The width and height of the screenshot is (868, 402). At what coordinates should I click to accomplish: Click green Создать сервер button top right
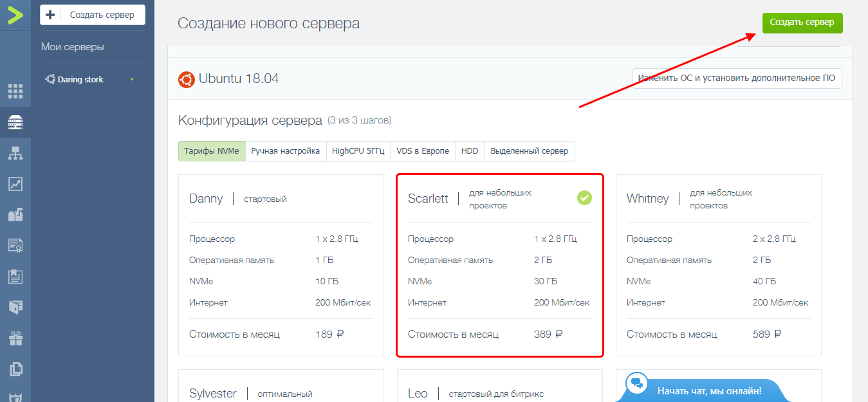point(802,23)
